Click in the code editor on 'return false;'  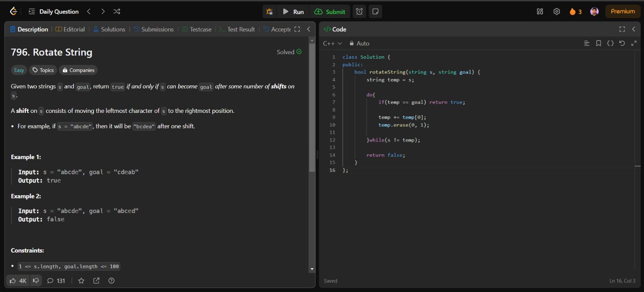pos(386,155)
